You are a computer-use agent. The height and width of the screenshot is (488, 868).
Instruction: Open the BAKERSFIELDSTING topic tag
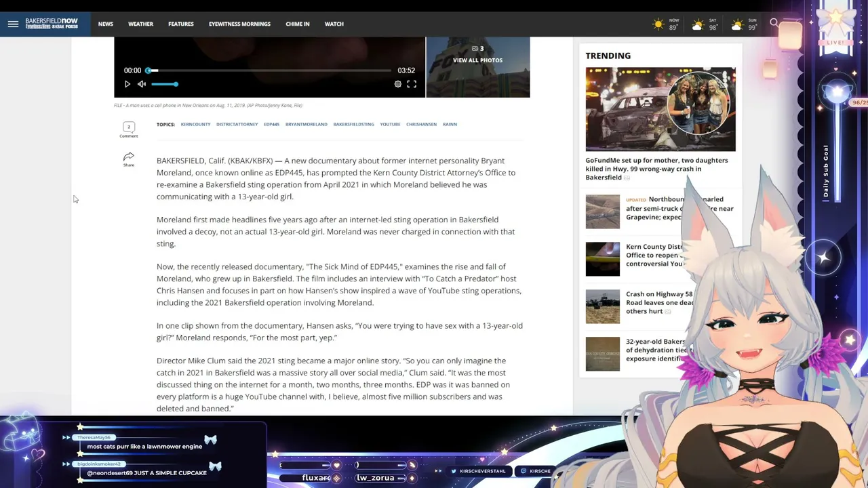point(353,124)
